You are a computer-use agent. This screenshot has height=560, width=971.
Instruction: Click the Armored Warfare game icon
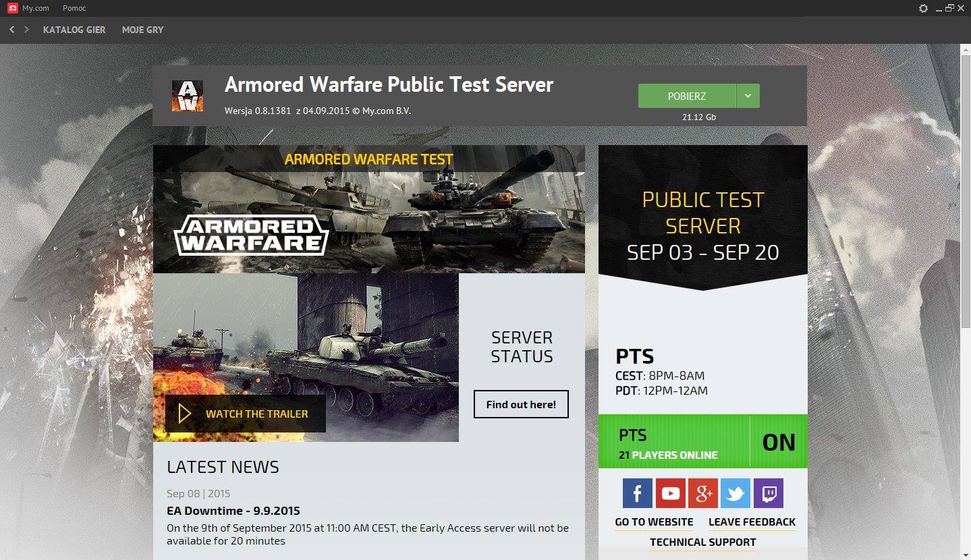click(187, 96)
